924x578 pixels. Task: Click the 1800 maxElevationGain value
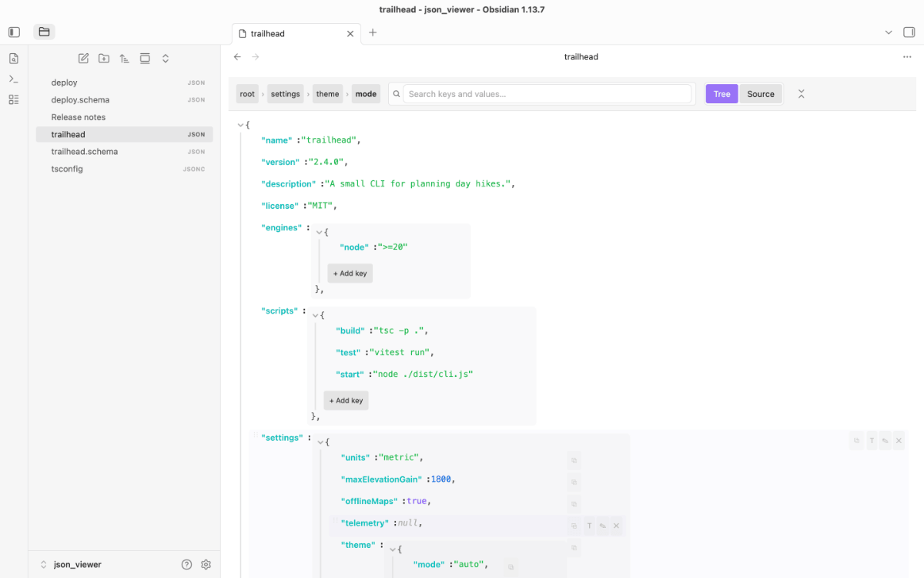point(441,479)
